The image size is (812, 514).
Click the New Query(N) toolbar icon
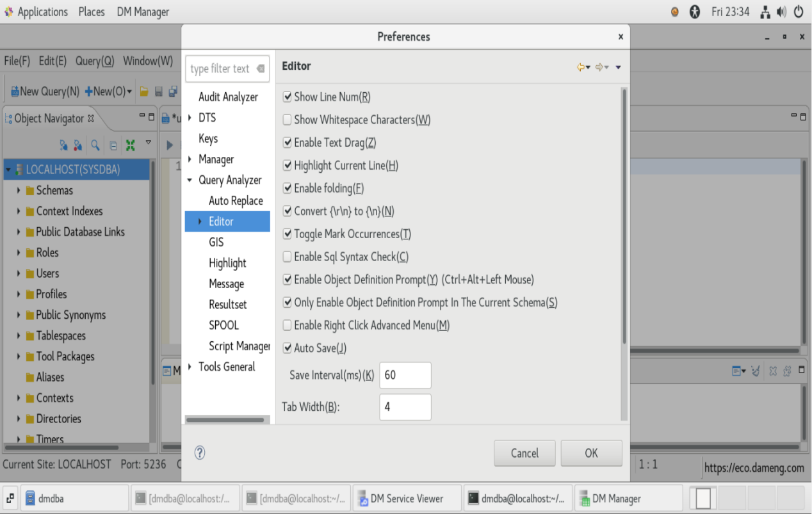14,92
